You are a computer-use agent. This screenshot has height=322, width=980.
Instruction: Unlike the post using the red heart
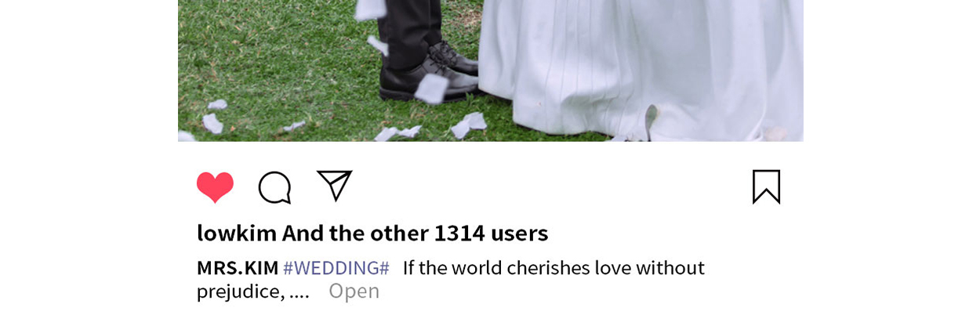[x=215, y=187]
